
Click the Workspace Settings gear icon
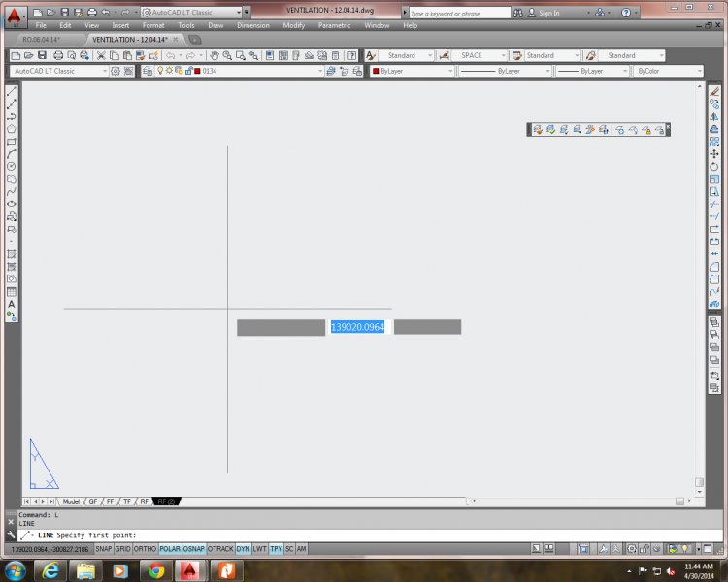click(116, 71)
